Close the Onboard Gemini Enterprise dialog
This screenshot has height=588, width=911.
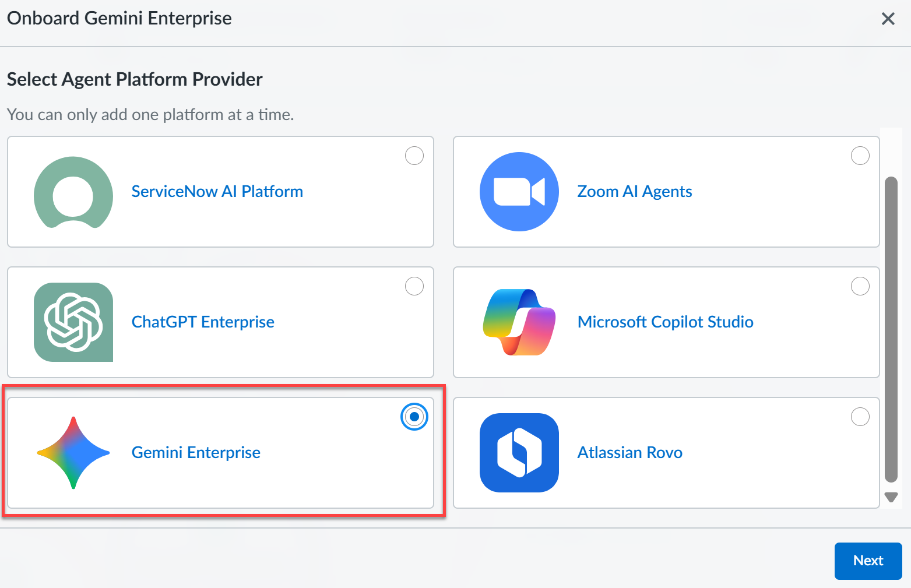[888, 19]
